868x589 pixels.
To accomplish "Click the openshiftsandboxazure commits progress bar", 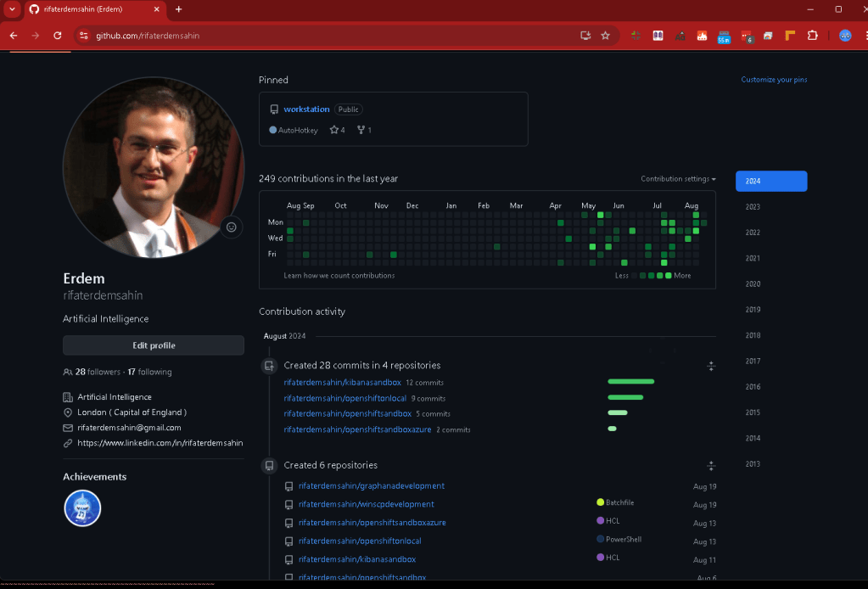I will (x=613, y=429).
